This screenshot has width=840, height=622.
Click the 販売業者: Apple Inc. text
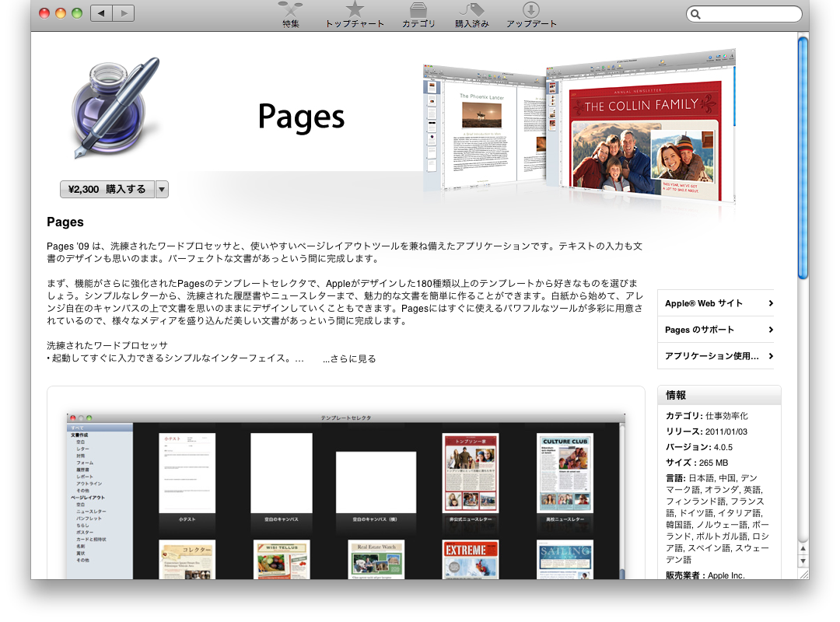pyautogui.click(x=705, y=575)
